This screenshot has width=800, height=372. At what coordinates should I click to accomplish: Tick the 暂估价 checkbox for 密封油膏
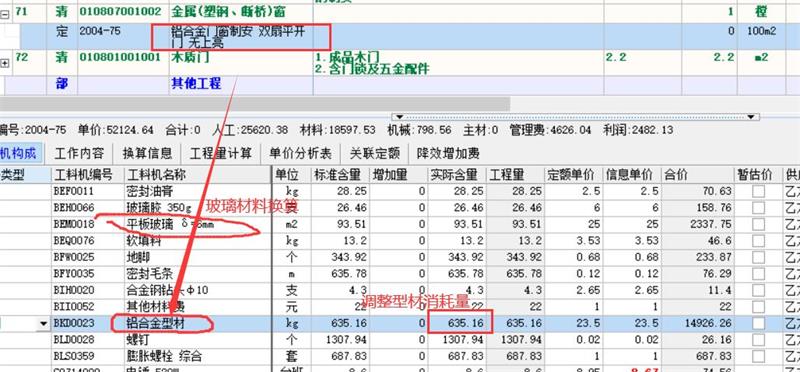coord(758,191)
